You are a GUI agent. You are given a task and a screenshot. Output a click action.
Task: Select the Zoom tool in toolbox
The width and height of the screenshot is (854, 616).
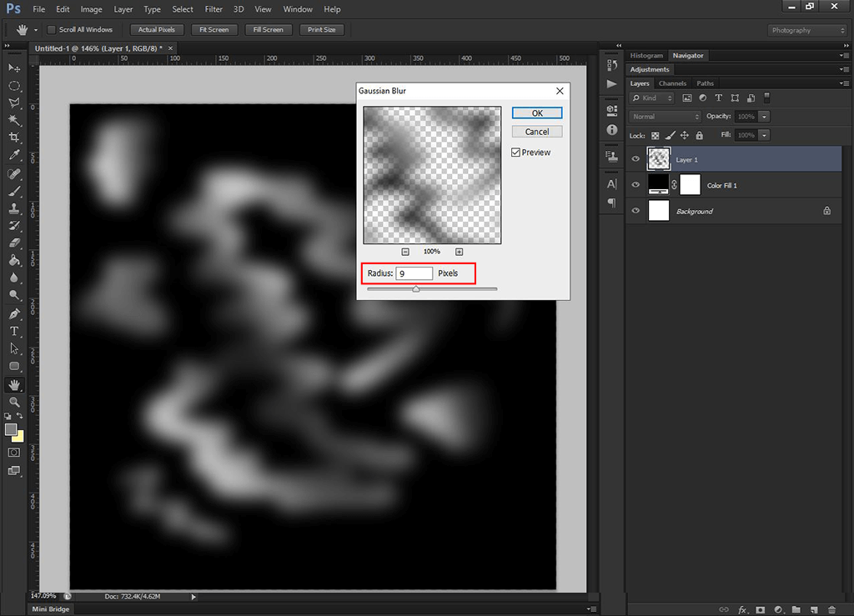[x=14, y=402]
